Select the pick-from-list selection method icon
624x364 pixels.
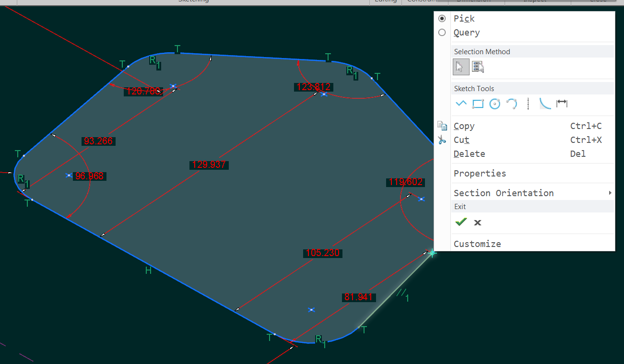click(477, 67)
